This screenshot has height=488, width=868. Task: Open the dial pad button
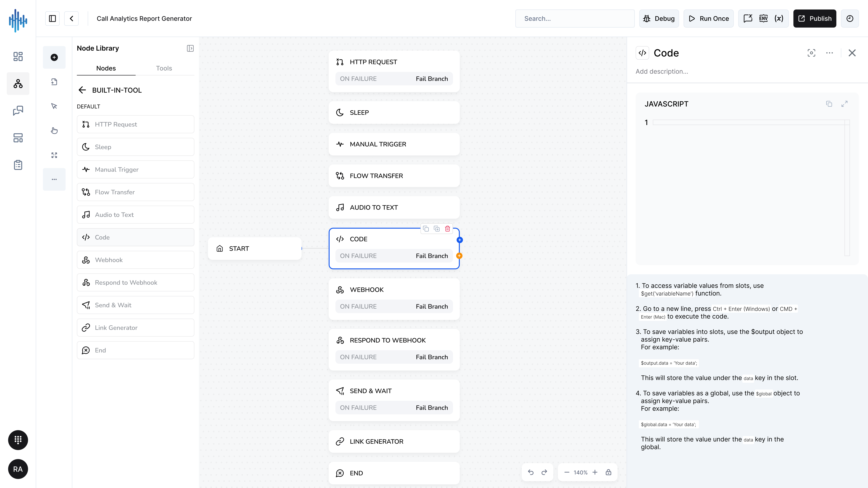(18, 440)
